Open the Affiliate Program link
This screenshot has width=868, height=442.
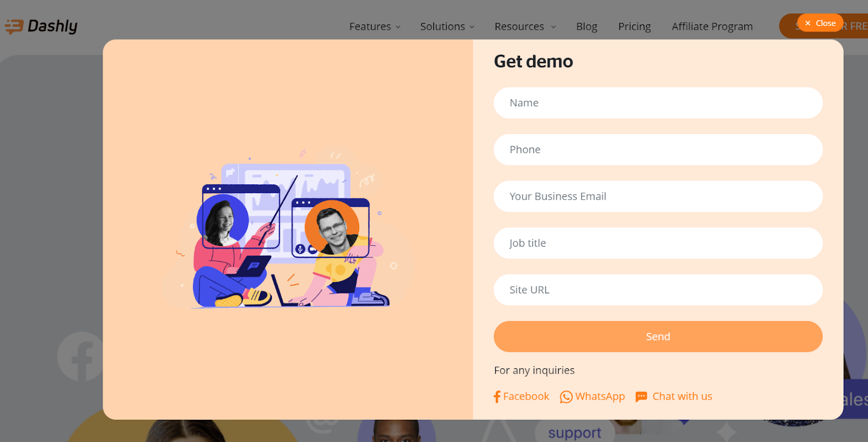point(712,27)
